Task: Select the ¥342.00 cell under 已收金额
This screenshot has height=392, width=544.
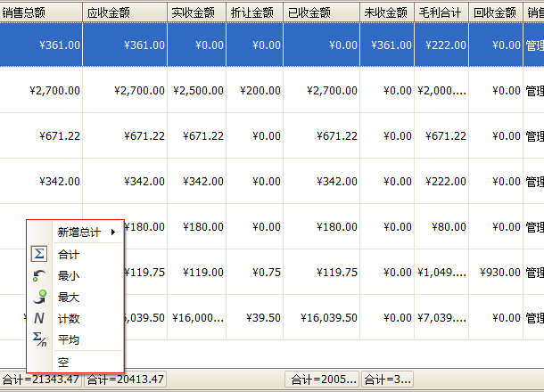Action: pyautogui.click(x=322, y=181)
